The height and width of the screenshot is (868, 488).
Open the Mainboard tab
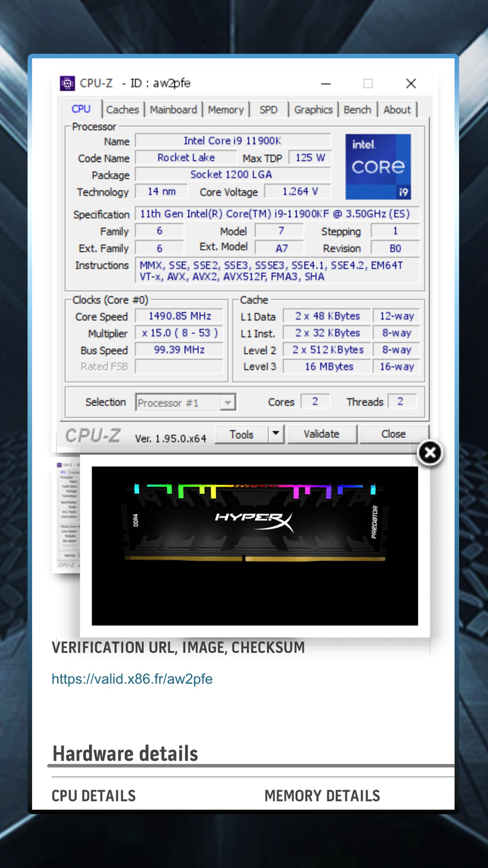tap(174, 110)
